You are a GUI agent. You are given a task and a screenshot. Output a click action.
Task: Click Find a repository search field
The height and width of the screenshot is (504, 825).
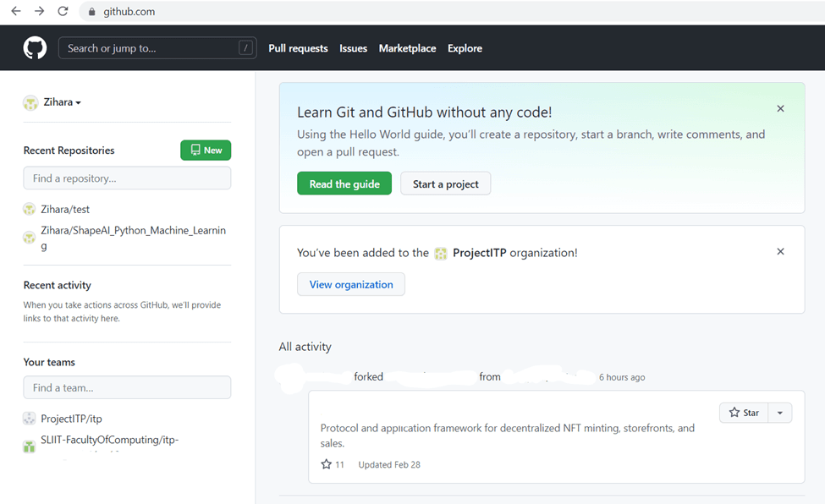click(x=127, y=178)
